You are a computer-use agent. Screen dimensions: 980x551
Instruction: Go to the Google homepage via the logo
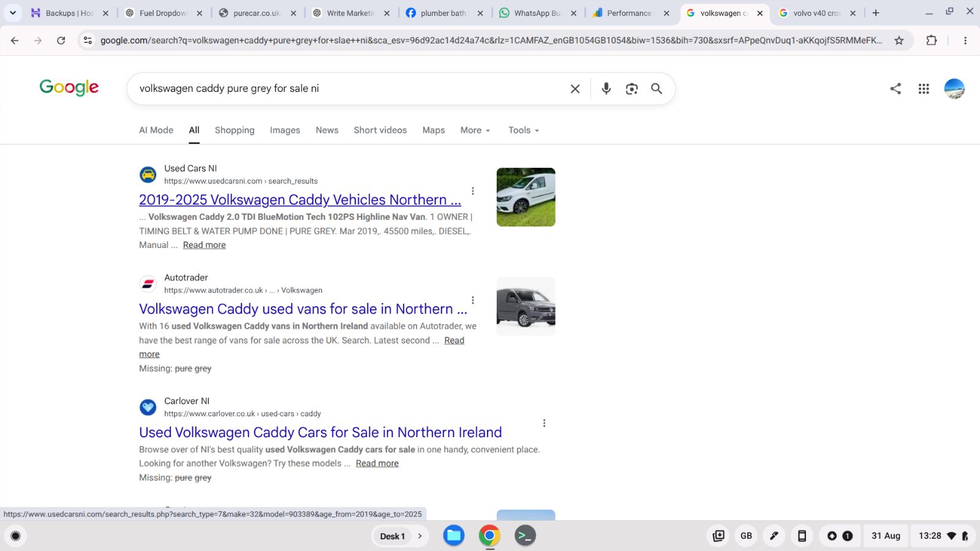click(x=69, y=88)
